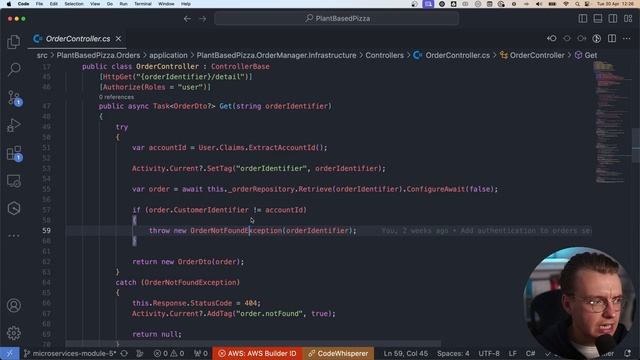Open PlantBasedPizza.Orders breadcrumb
640x360 pixels.
(x=98, y=55)
